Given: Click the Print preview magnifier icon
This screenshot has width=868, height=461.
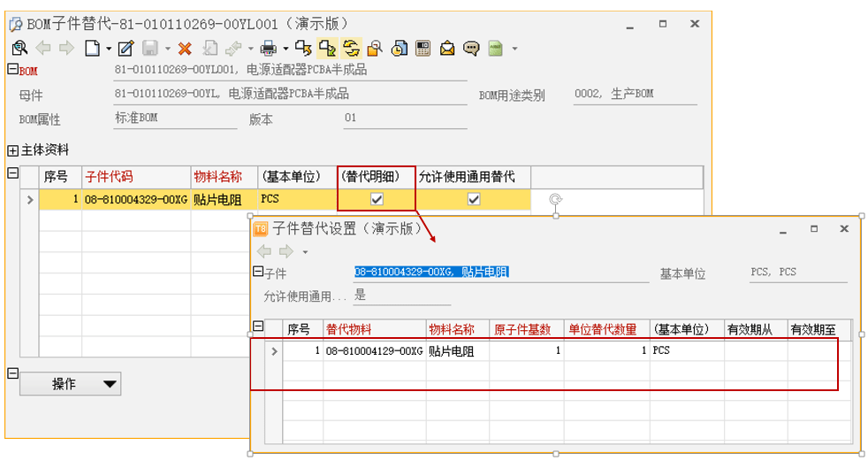Looking at the screenshot, I should [18, 48].
